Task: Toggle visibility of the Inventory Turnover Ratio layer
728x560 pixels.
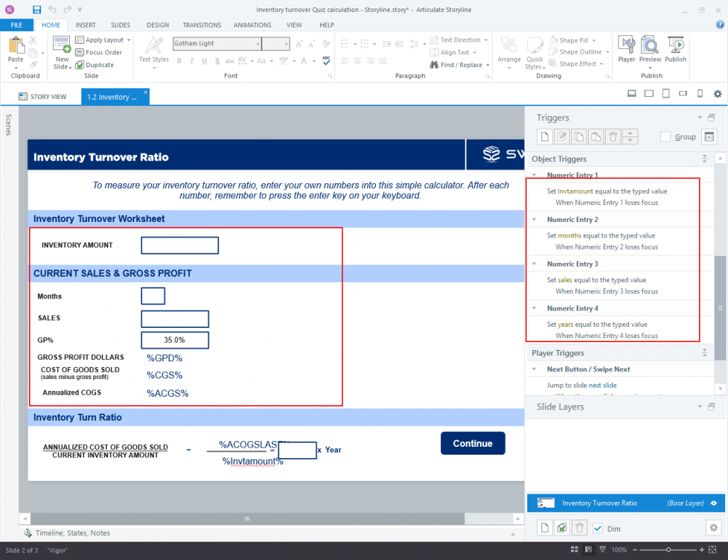Action: pyautogui.click(x=713, y=503)
